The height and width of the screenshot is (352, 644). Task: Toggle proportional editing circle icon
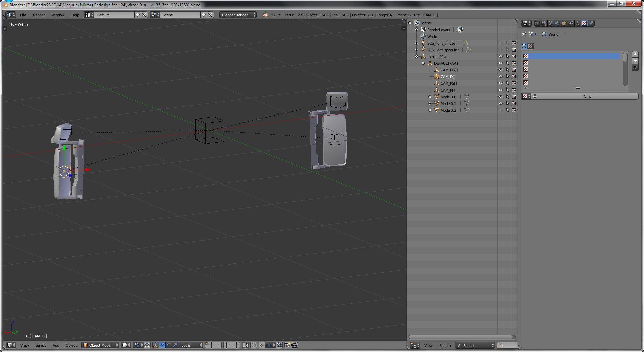tap(254, 345)
